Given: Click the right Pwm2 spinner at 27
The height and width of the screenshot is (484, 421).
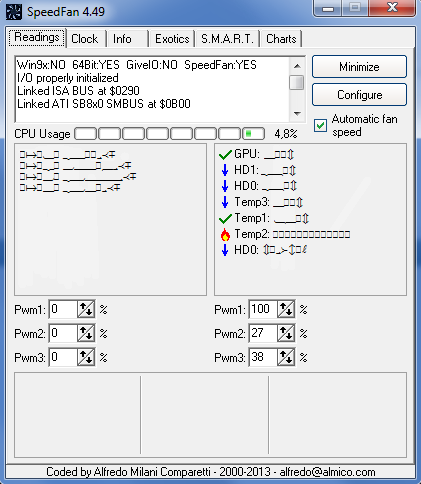Looking at the screenshot, I should coord(286,333).
